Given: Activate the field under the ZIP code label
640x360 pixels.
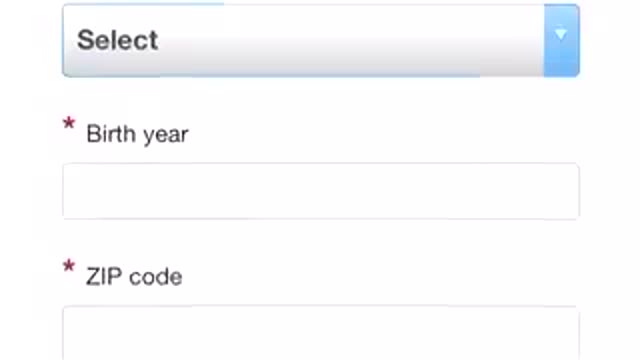Looking at the screenshot, I should pyautogui.click(x=321, y=333).
